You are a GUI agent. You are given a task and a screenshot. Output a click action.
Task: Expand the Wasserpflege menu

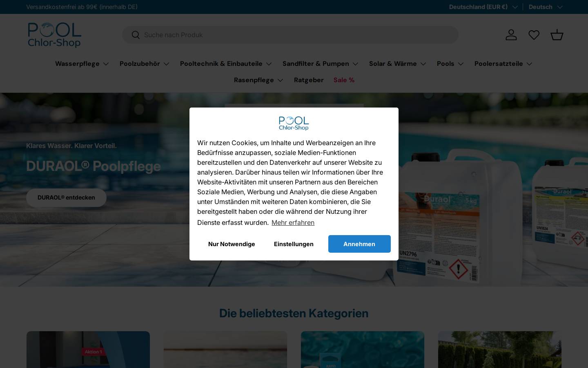click(x=82, y=64)
